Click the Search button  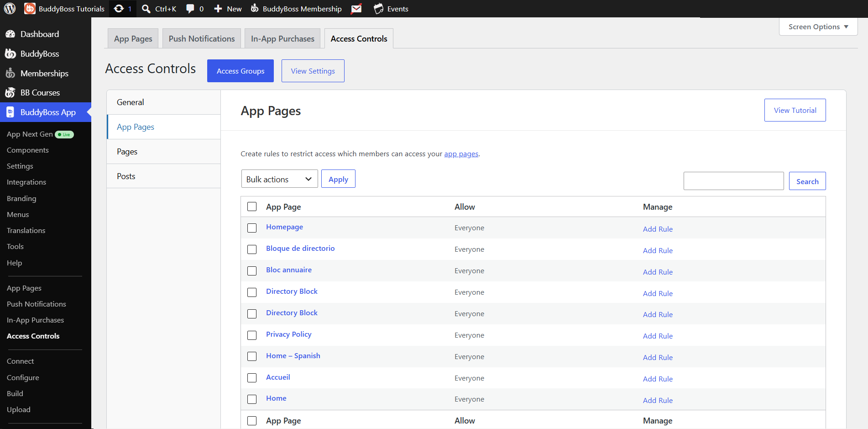click(x=807, y=181)
